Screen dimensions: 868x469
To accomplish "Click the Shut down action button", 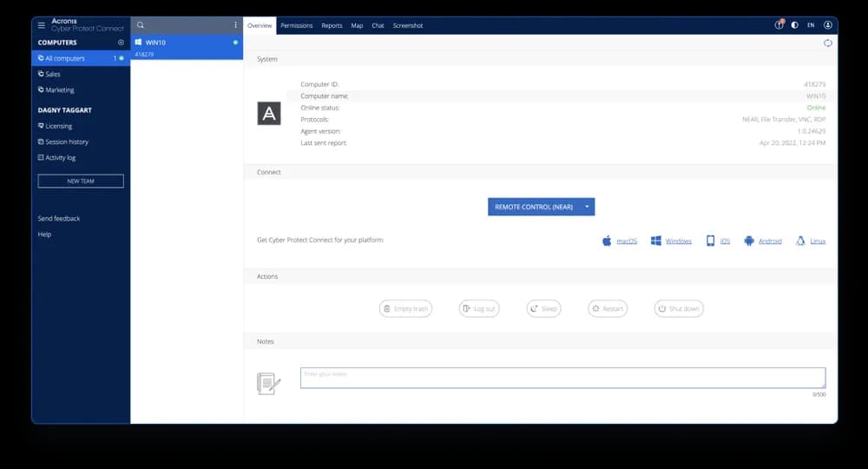I will click(678, 308).
